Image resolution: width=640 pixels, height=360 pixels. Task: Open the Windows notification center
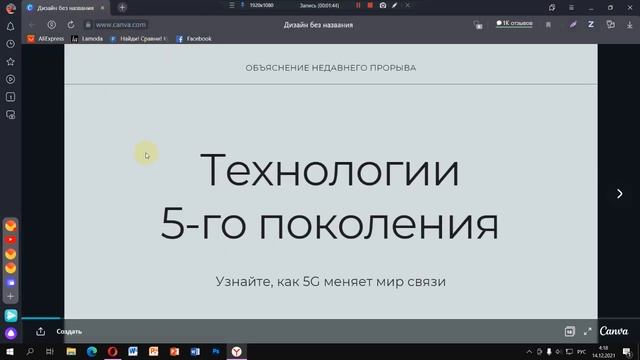point(627,351)
